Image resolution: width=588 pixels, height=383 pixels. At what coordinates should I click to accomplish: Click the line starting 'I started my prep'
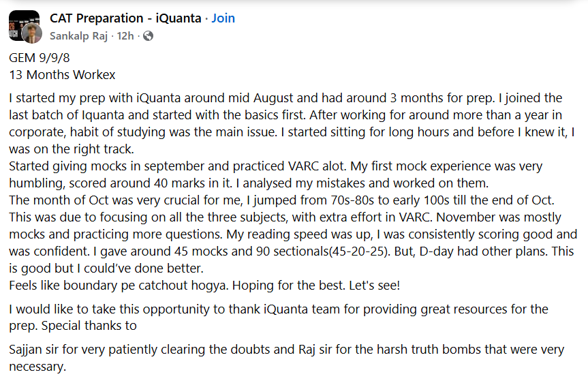(285, 97)
